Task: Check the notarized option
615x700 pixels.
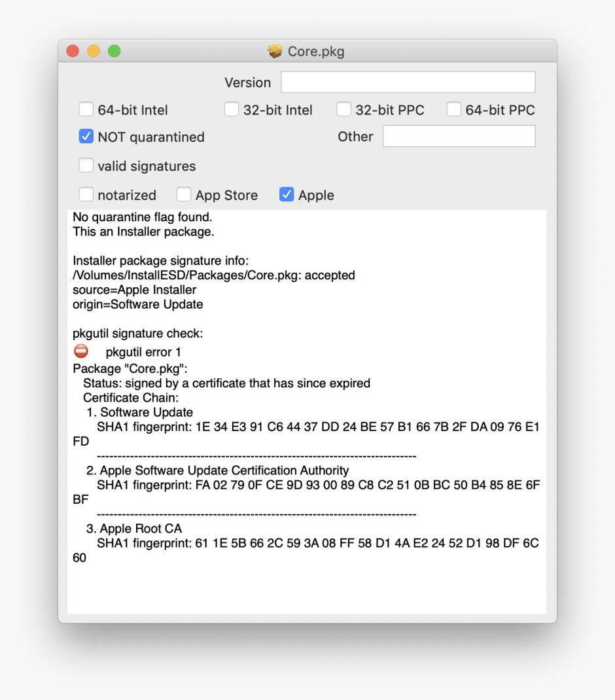Action: click(x=86, y=194)
